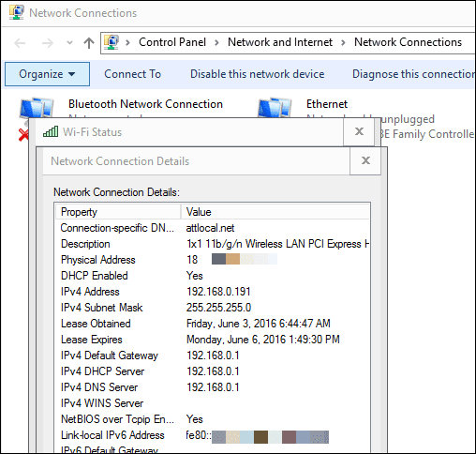Image resolution: width=476 pixels, height=454 pixels.
Task: Open Network and Internet breadcrumb
Action: 280,42
